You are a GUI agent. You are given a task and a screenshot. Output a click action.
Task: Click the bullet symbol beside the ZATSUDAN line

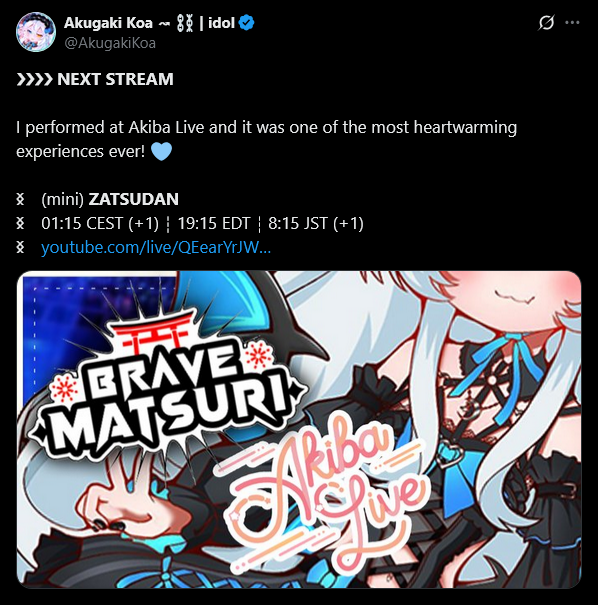pos(20,199)
